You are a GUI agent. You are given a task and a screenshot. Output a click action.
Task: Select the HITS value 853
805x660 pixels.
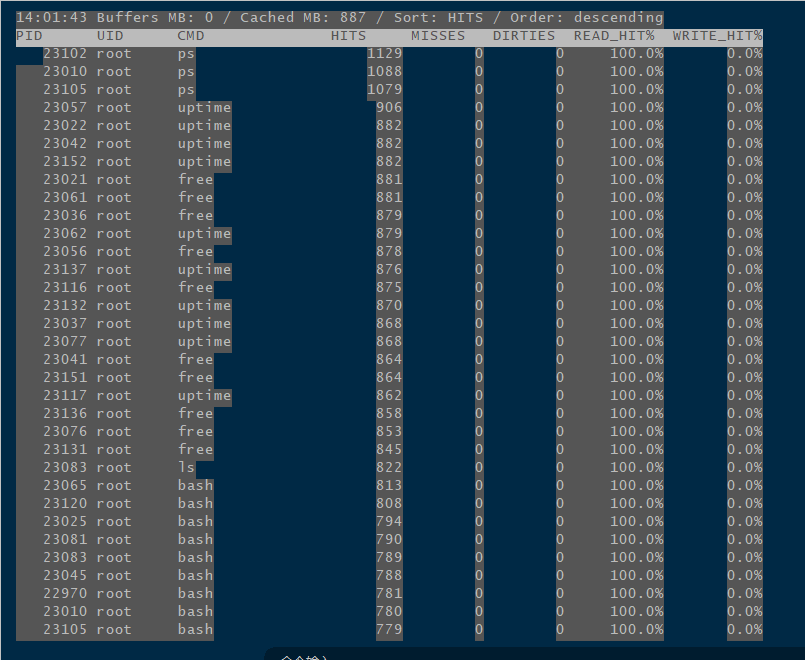389,432
